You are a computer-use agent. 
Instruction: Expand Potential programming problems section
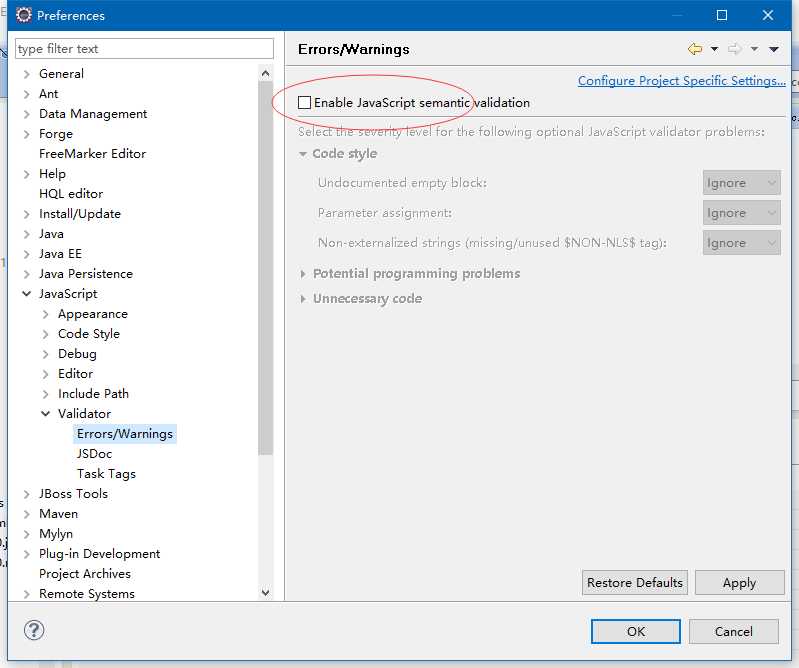tap(303, 274)
